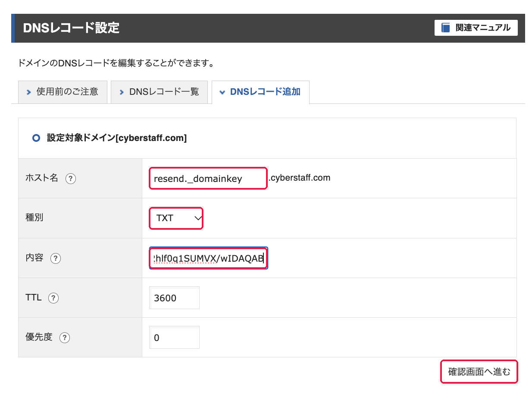Switch to the 使用前のご注意 tab

click(x=63, y=92)
